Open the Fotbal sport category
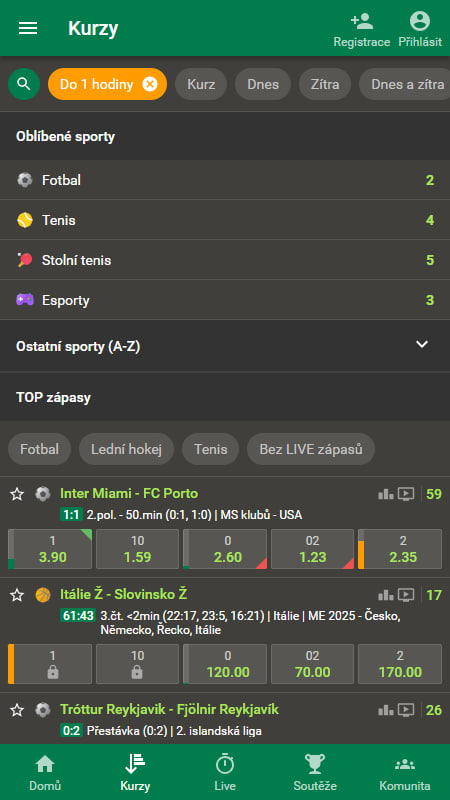 [x=225, y=180]
